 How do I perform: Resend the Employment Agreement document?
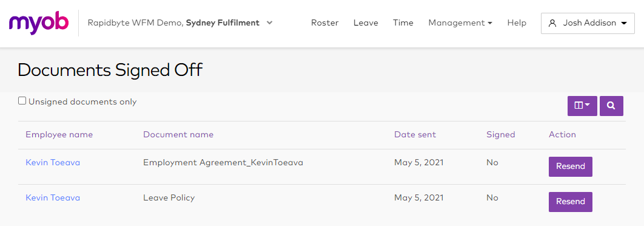[x=571, y=166]
